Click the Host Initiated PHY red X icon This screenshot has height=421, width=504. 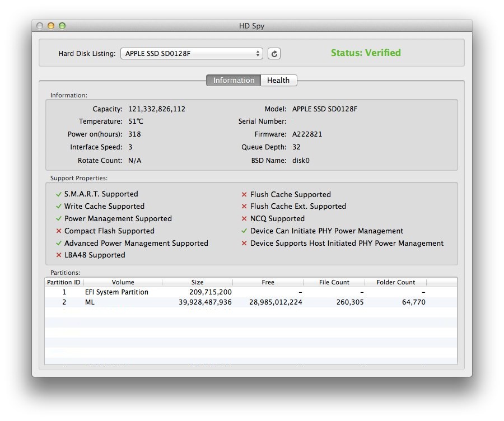click(244, 244)
